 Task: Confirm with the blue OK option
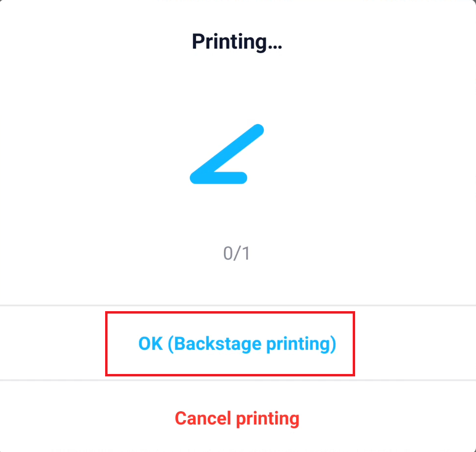point(237,344)
